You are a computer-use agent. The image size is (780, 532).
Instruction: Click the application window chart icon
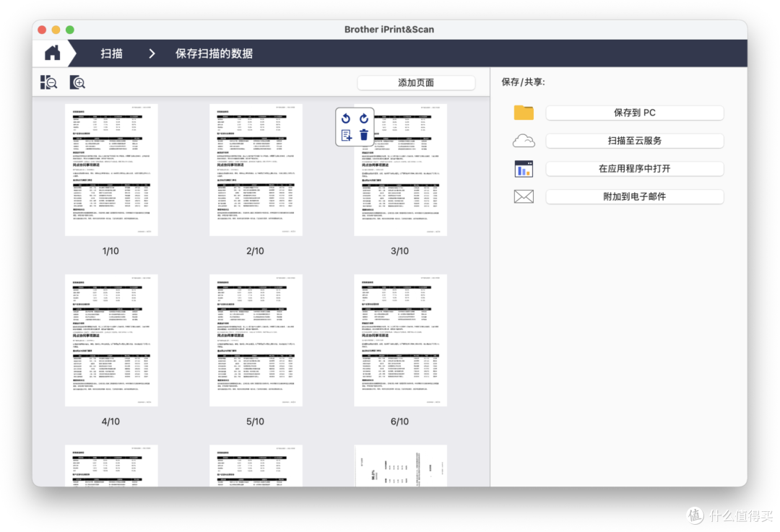[x=524, y=169]
